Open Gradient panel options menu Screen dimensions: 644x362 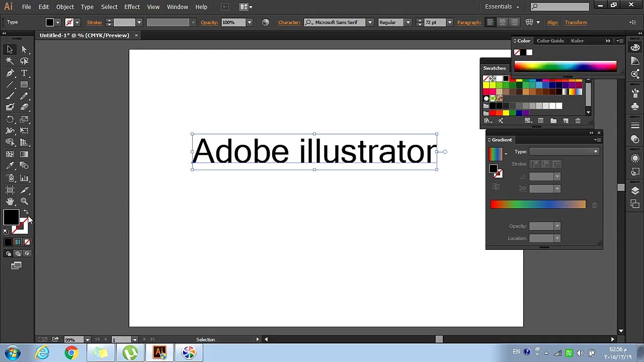tap(598, 140)
